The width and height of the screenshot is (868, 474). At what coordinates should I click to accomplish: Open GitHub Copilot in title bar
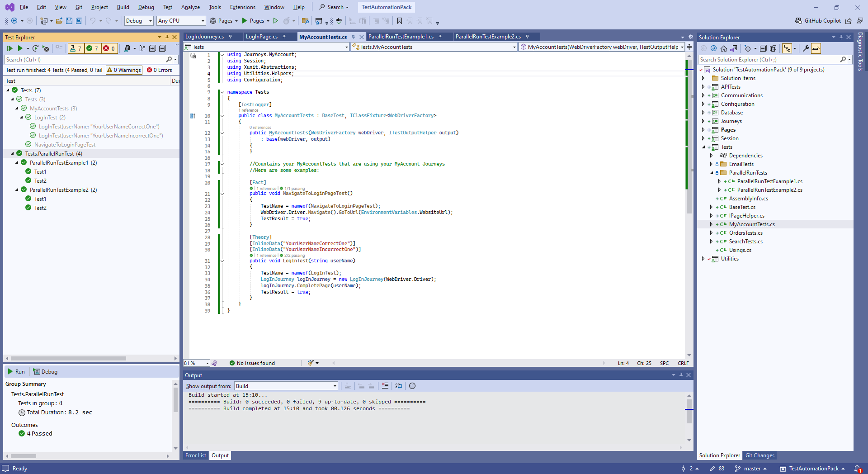point(818,21)
